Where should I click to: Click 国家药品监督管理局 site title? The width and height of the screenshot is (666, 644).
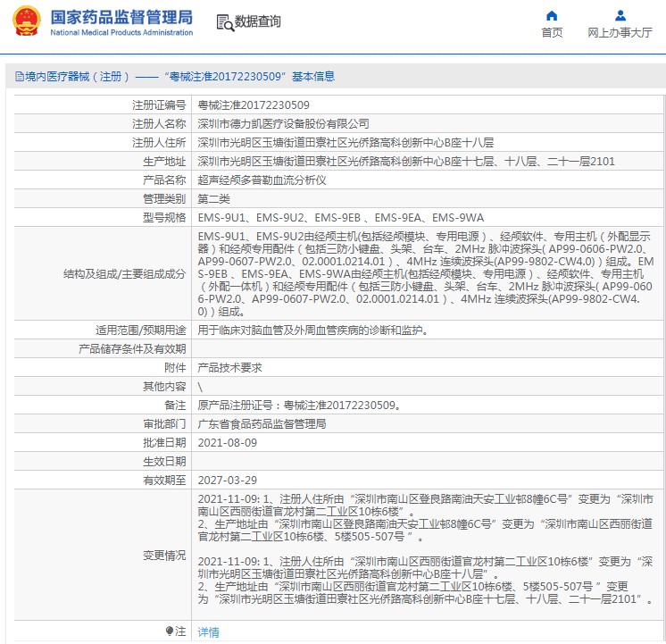[x=121, y=18]
